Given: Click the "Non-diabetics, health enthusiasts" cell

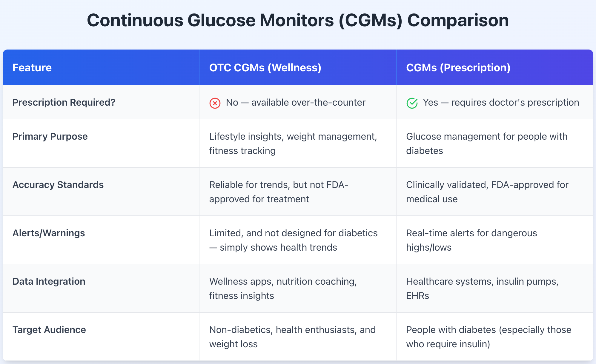Looking at the screenshot, I should [x=292, y=337].
